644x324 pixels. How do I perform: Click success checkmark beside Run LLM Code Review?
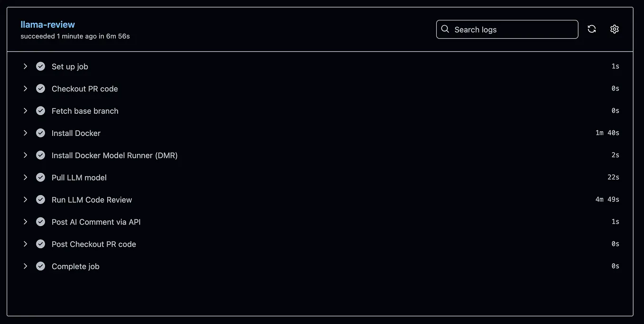click(x=41, y=199)
